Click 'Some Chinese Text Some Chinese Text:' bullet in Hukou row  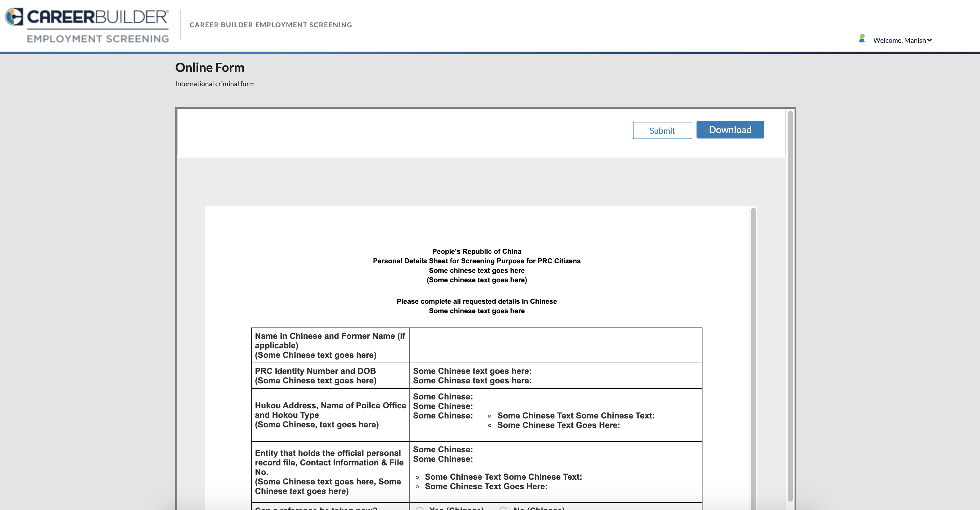point(576,415)
